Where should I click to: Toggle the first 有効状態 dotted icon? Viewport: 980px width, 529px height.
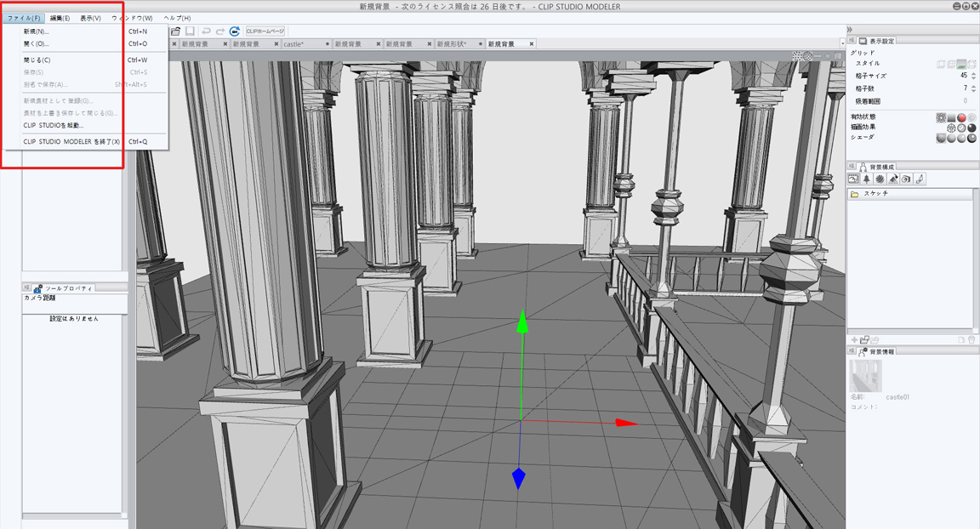click(x=941, y=118)
